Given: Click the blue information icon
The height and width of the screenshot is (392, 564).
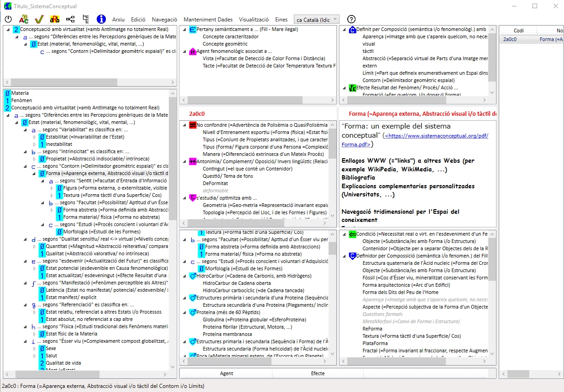Looking at the screenshot, I should tap(101, 19).
